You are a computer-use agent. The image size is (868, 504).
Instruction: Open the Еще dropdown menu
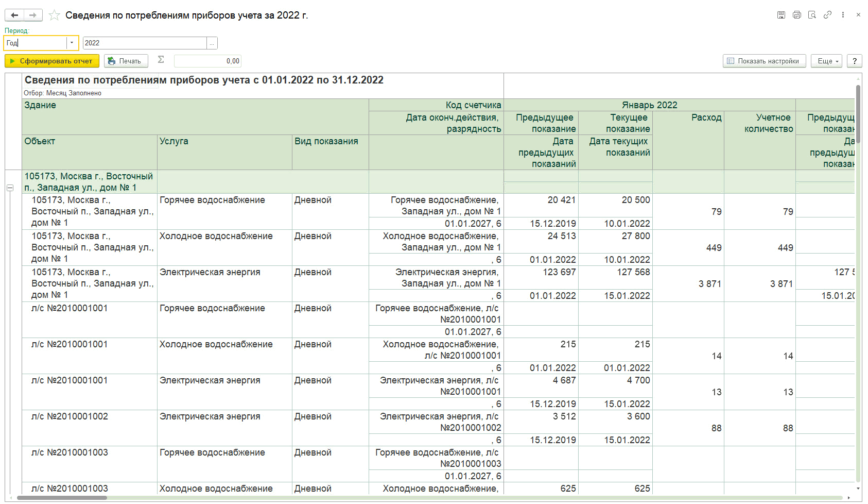827,61
